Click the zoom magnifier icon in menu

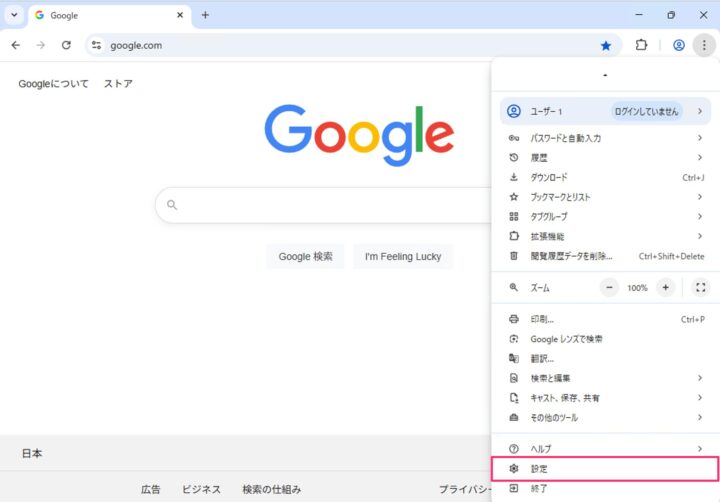click(x=514, y=288)
